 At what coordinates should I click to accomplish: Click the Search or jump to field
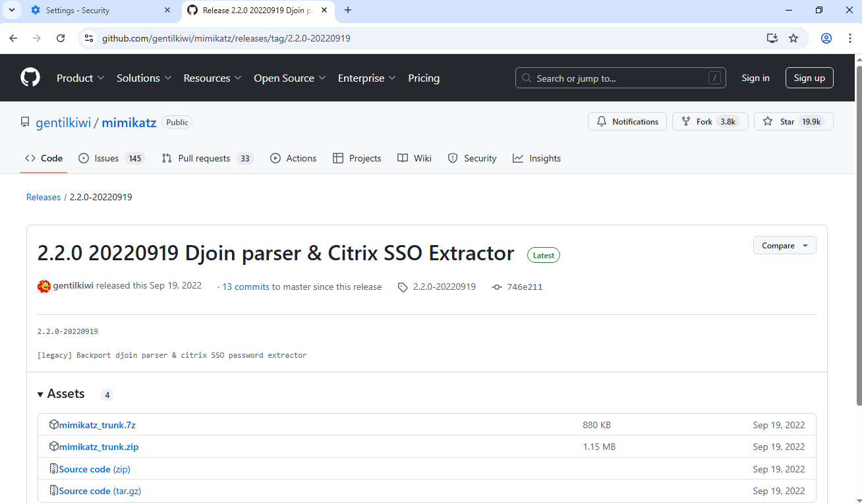620,78
